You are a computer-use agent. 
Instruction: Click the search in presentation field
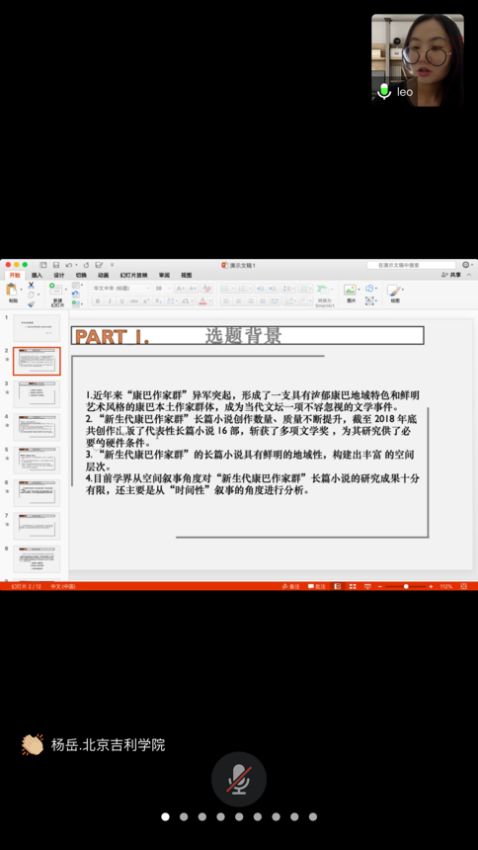[x=410, y=265]
